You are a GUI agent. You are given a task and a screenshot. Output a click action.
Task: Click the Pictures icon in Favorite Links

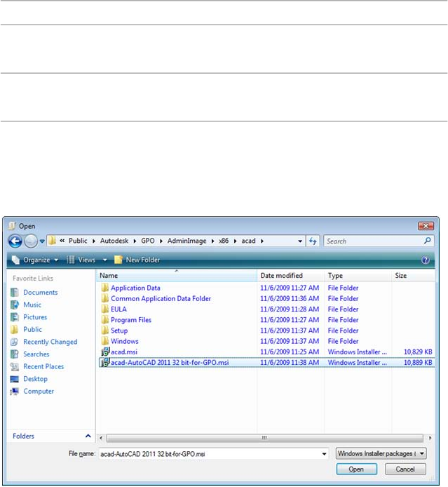[15, 317]
